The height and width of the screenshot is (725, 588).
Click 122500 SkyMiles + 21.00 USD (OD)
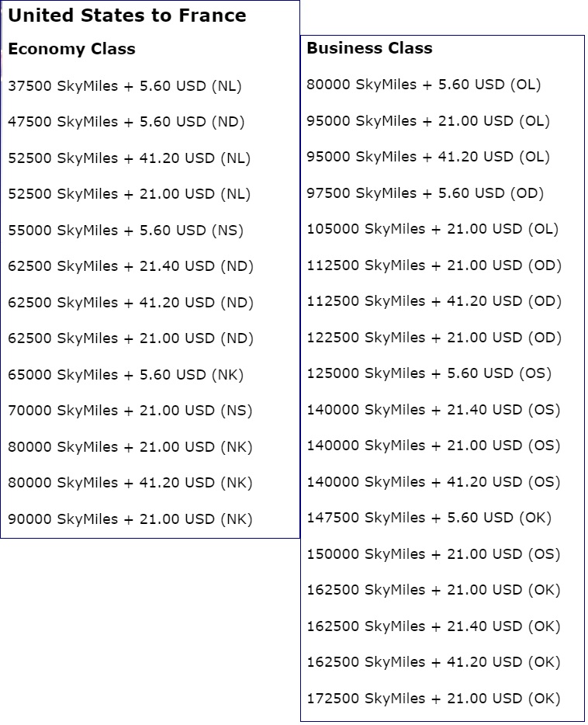tap(434, 338)
